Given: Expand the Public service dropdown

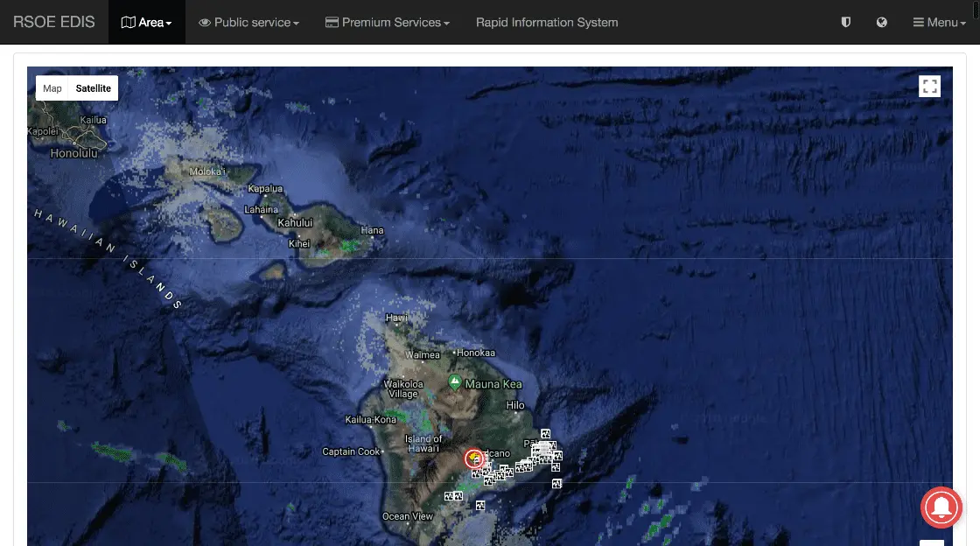Looking at the screenshot, I should (248, 23).
